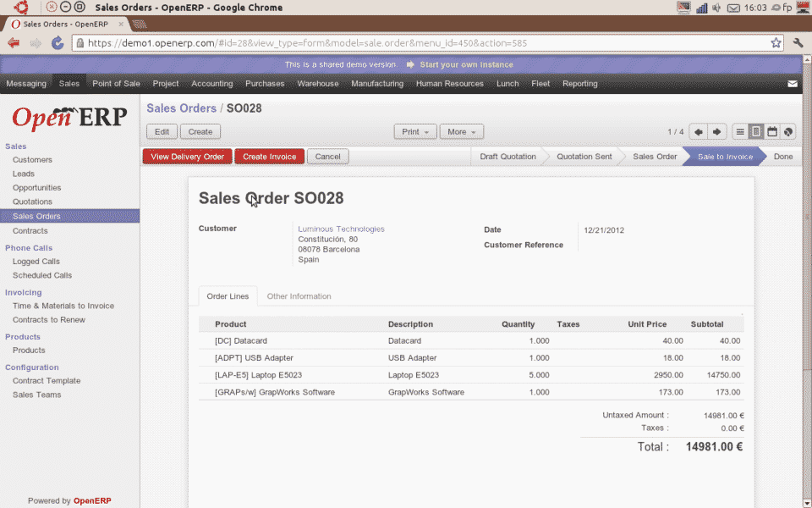Open Quotations in sidebar
This screenshot has width=812, height=508.
point(32,202)
